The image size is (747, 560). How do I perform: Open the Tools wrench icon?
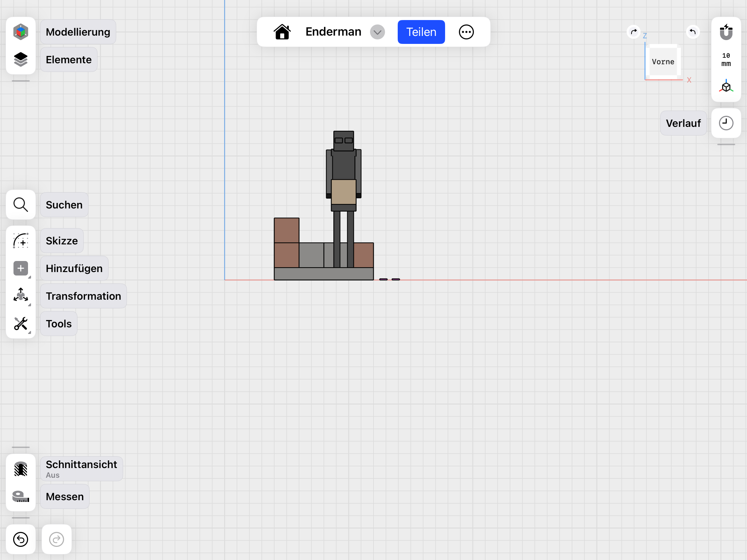tap(21, 324)
